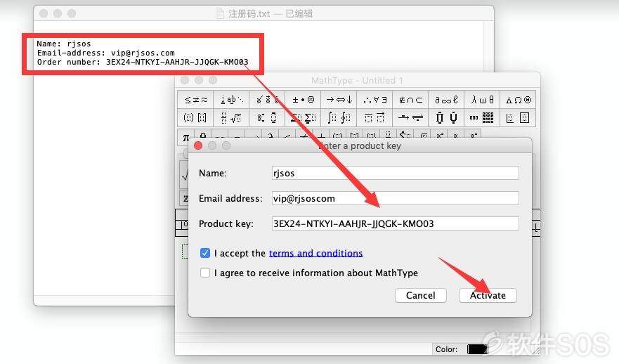Open the products and set theory templates palette
The height and width of the screenshot is (364, 619).
[446, 117]
